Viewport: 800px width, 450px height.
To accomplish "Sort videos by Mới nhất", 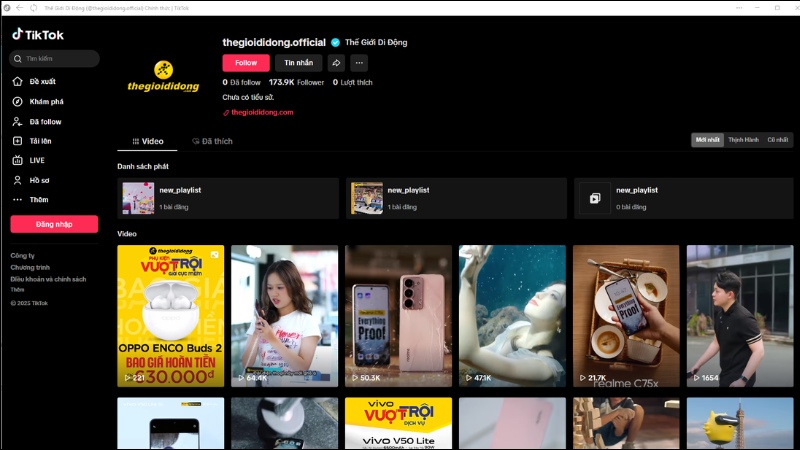I will click(x=707, y=140).
